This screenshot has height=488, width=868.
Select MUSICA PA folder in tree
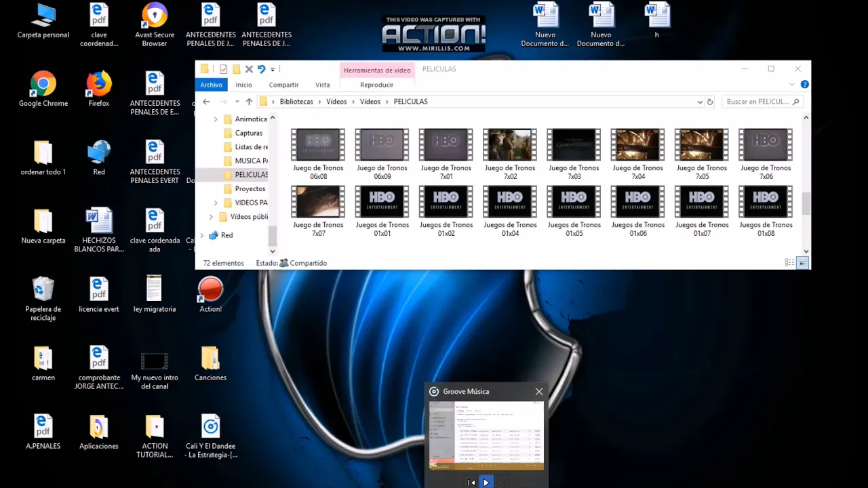[x=245, y=161]
